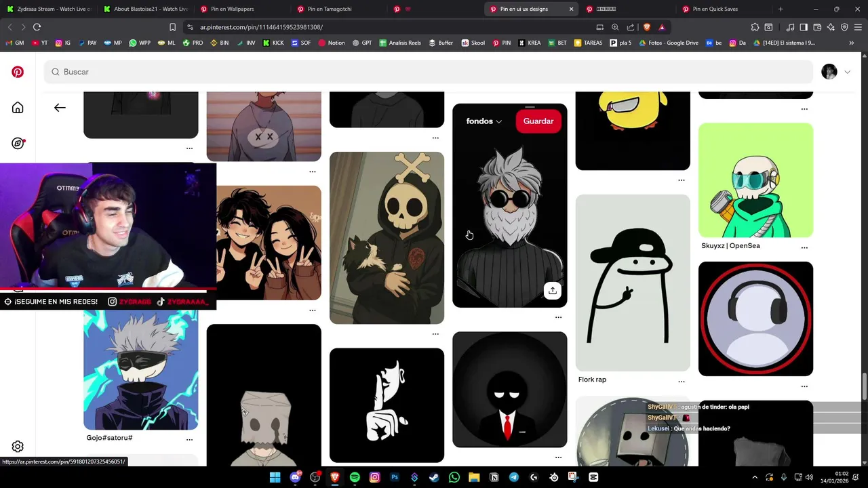Open the Brave VPN shield icon

click(844, 27)
